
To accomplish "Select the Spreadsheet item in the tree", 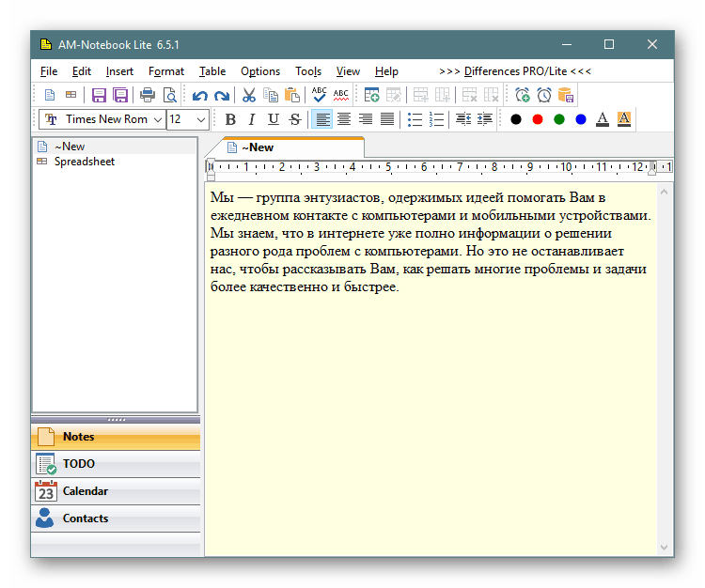I will point(85,162).
